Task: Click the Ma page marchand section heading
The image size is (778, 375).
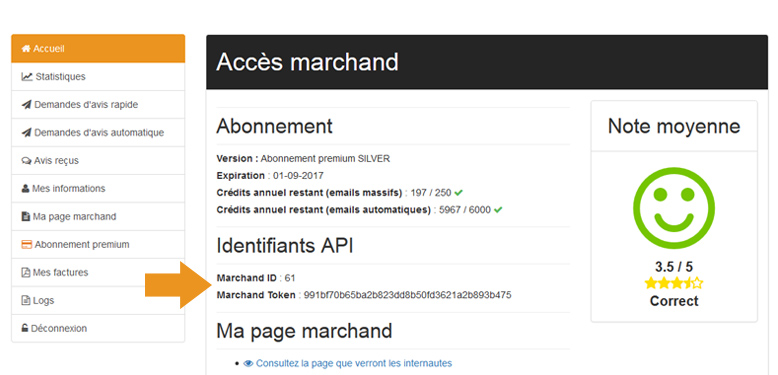Action: click(x=304, y=331)
